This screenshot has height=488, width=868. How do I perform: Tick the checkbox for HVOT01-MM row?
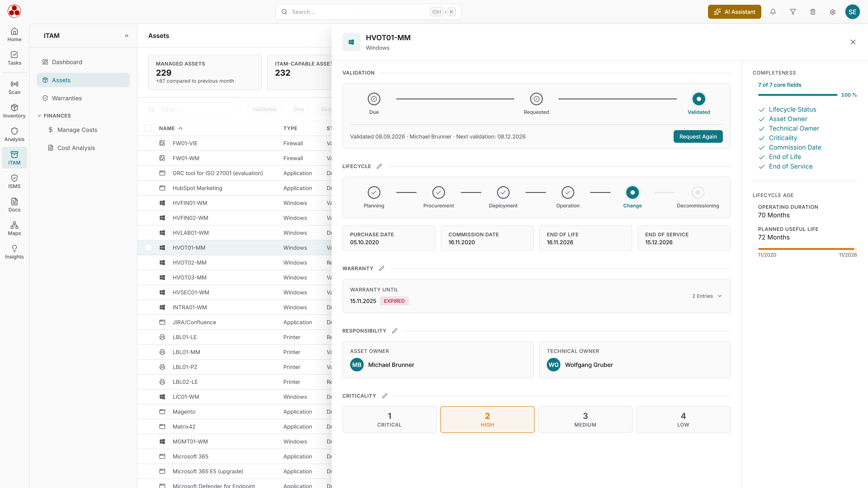click(148, 248)
